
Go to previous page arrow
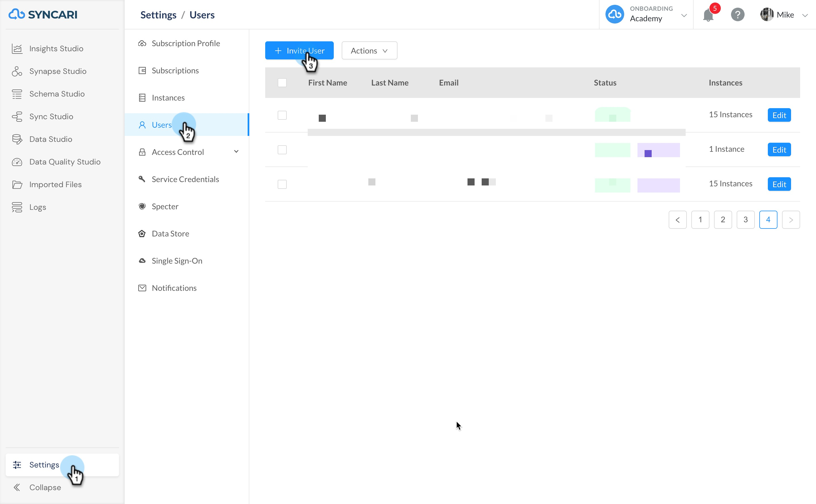678,220
